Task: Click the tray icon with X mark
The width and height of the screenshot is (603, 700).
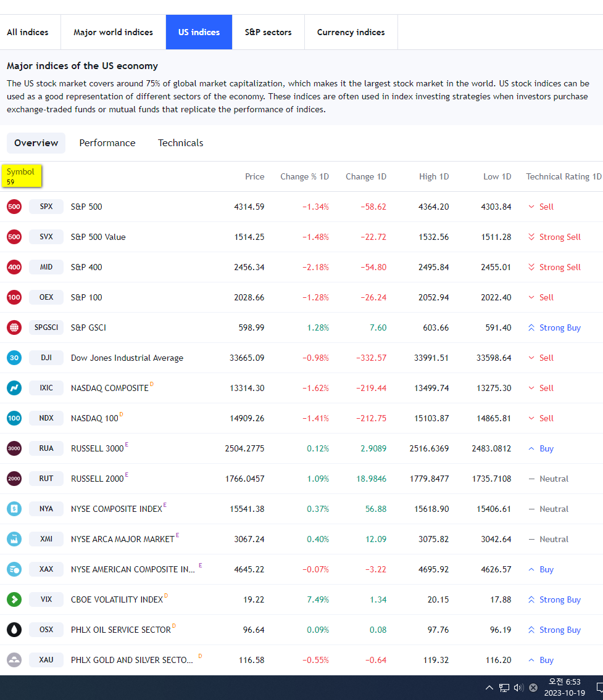Action: pos(533,688)
